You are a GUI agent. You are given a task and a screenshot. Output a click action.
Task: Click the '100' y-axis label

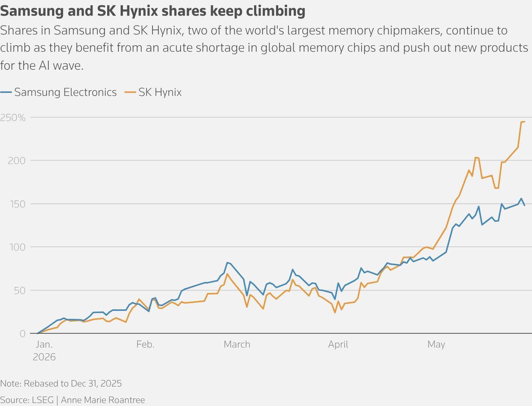17,247
